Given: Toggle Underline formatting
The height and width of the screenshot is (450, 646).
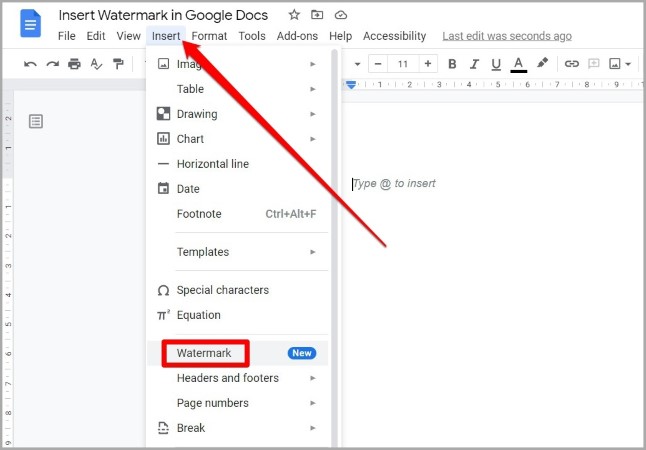Looking at the screenshot, I should 496,64.
